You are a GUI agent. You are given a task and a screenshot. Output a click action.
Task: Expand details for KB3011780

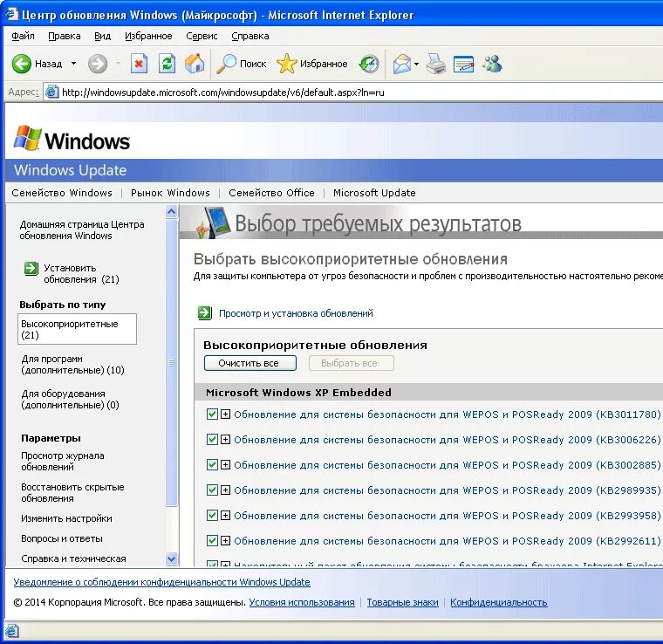pos(225,414)
